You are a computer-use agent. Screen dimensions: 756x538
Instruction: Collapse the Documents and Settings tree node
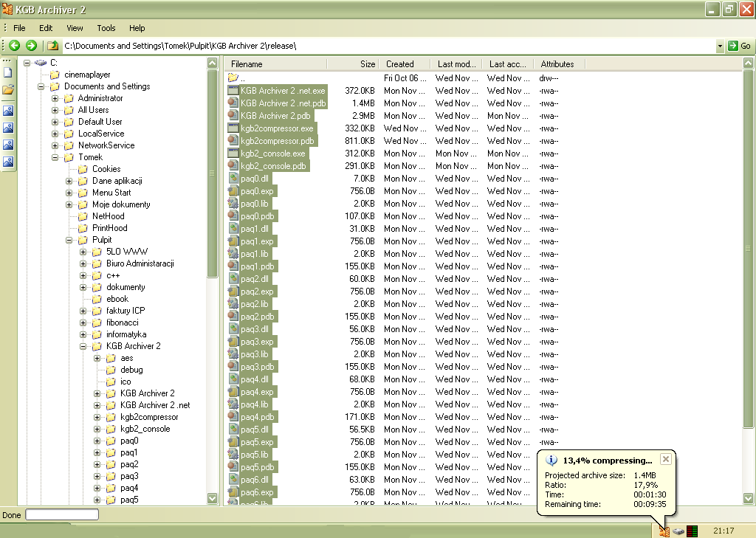[41, 87]
